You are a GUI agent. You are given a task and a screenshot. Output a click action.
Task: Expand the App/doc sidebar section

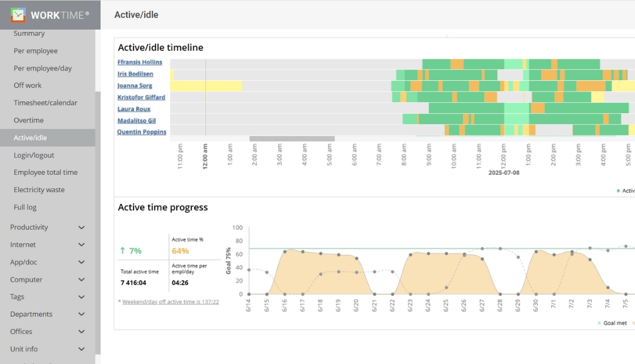(x=81, y=262)
